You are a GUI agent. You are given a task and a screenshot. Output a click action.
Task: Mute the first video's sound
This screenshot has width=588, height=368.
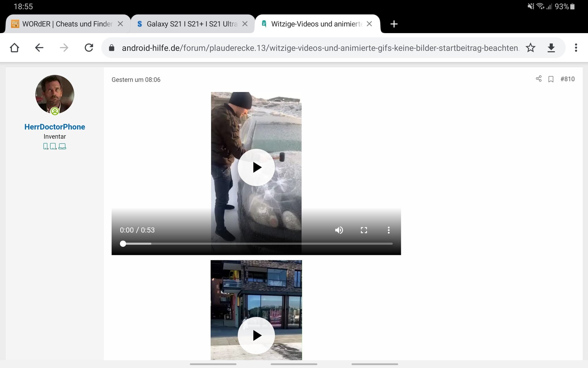tap(339, 230)
